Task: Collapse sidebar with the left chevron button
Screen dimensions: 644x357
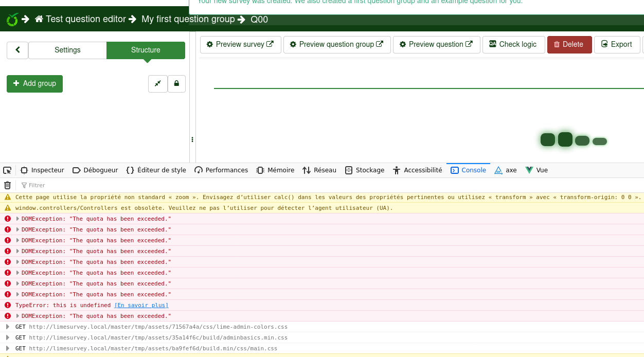Action: click(17, 50)
